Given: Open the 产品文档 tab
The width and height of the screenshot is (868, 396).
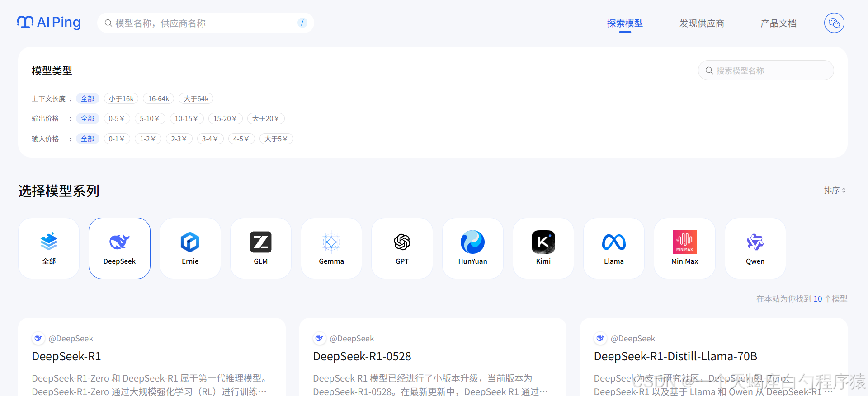Looking at the screenshot, I should coord(778,23).
